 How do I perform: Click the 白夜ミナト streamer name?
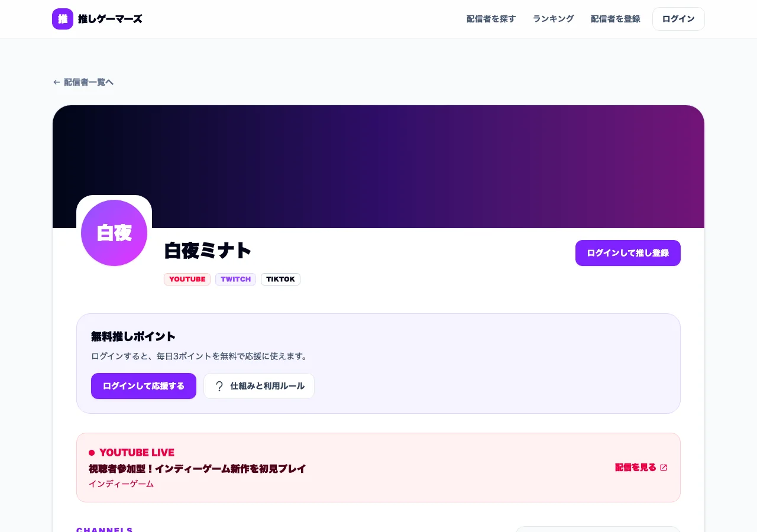click(x=208, y=251)
